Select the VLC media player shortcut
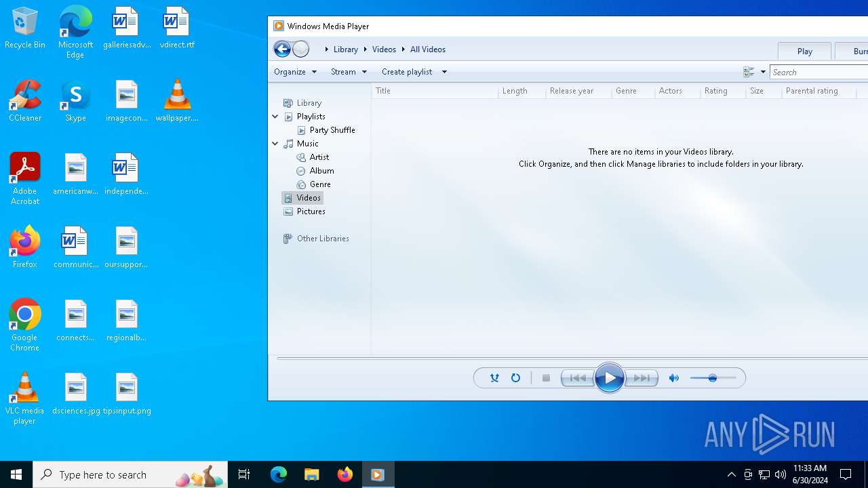Image resolution: width=868 pixels, height=488 pixels. coord(25,399)
